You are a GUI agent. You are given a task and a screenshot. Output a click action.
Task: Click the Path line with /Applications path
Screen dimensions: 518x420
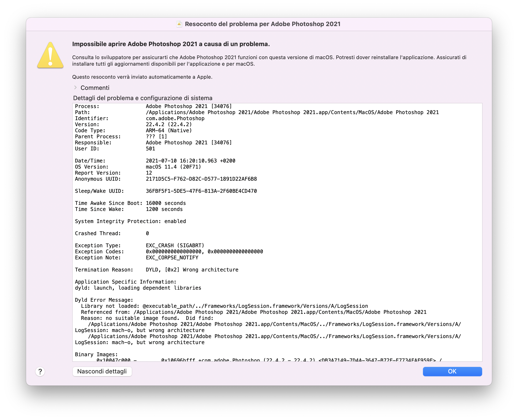click(257, 112)
